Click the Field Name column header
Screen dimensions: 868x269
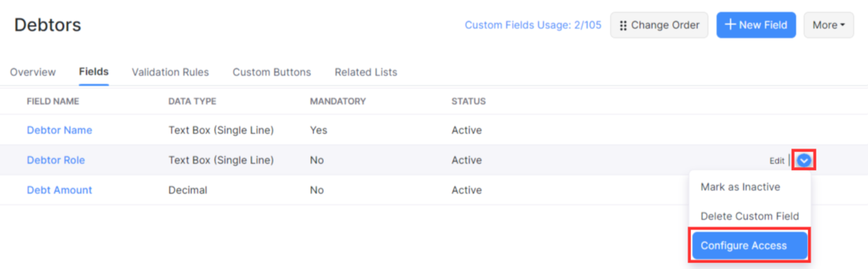53,101
